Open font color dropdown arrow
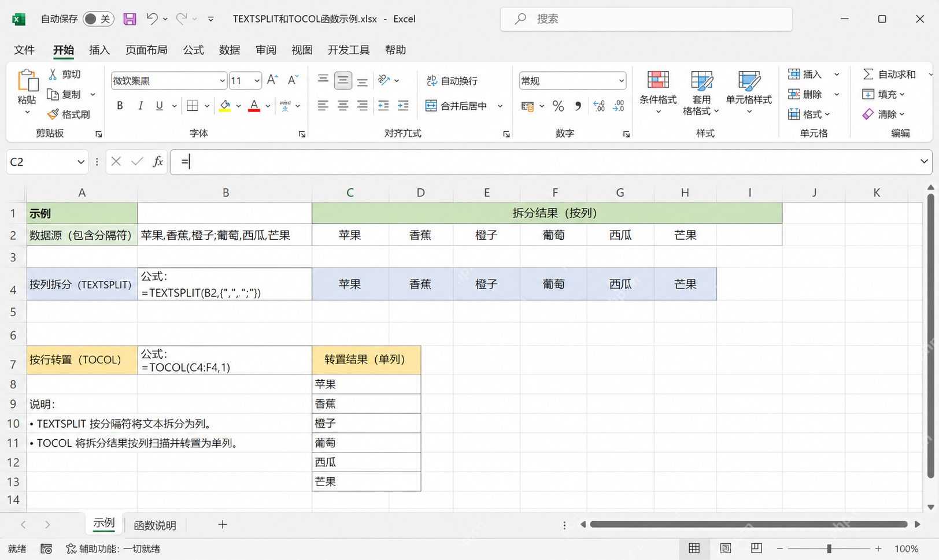This screenshot has height=560, width=939. click(268, 106)
